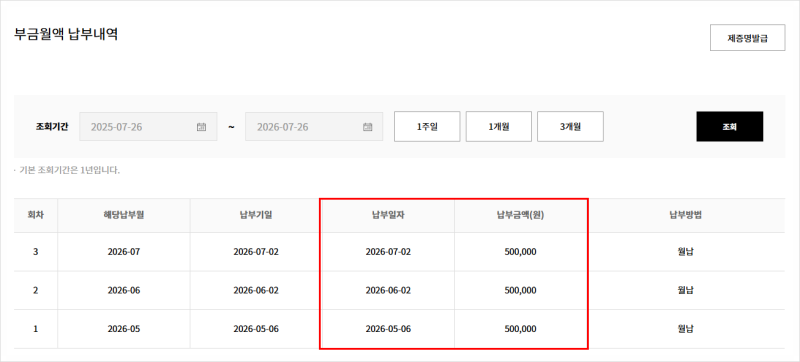Click 납부일자 cell 2026-06-02
800x362 pixels.
pos(388,291)
